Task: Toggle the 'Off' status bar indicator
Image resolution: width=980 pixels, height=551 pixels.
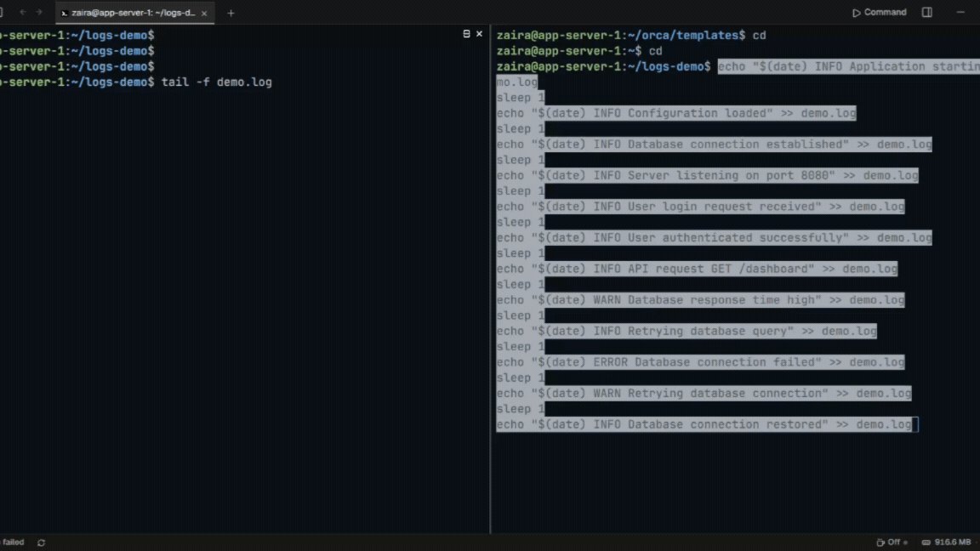Action: (892, 542)
